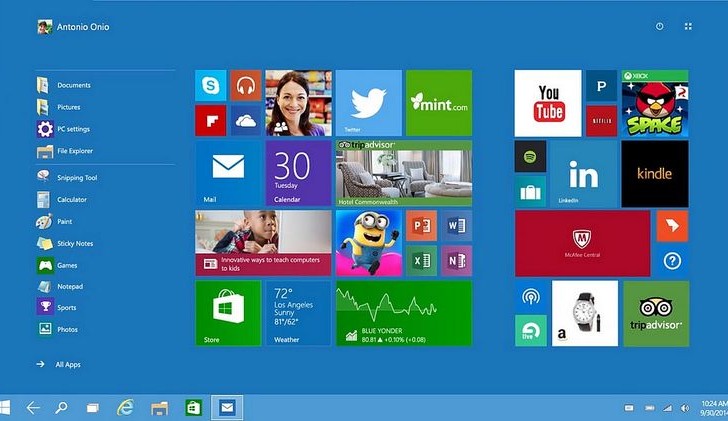The height and width of the screenshot is (421, 728).
Task: Open the YouTube tile
Action: pos(548,103)
